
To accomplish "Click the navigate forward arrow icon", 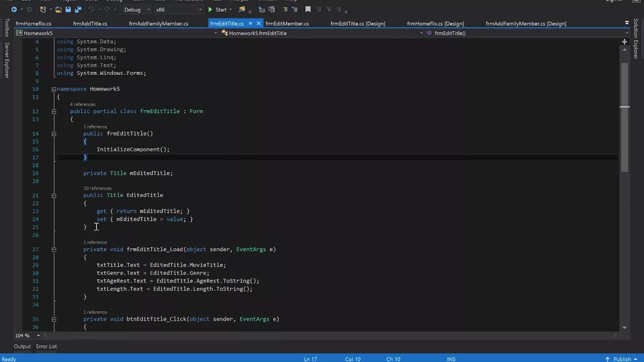I will [x=29, y=10].
